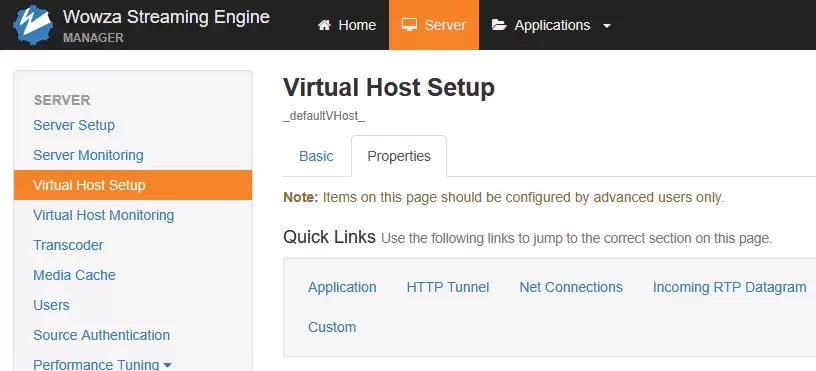The image size is (816, 371).
Task: Open Virtual Host Monitoring
Action: (104, 215)
